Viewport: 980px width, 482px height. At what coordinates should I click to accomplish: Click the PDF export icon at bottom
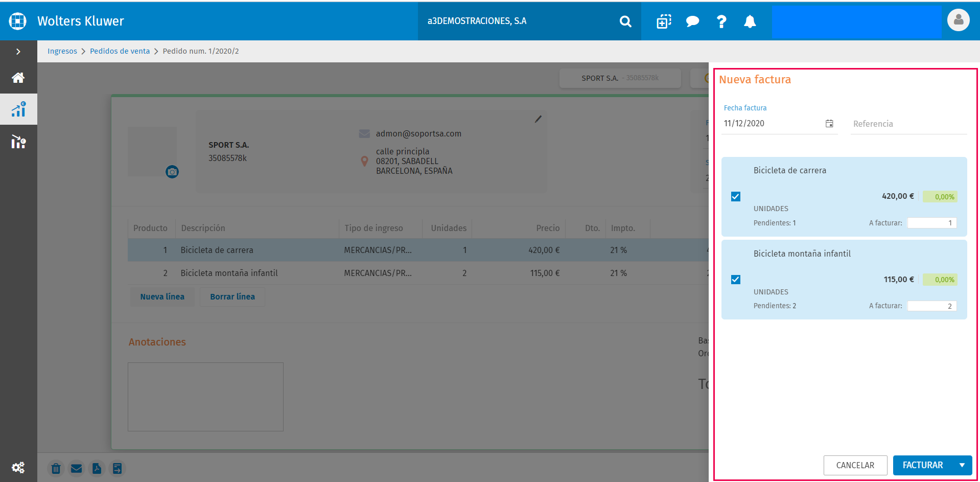97,468
